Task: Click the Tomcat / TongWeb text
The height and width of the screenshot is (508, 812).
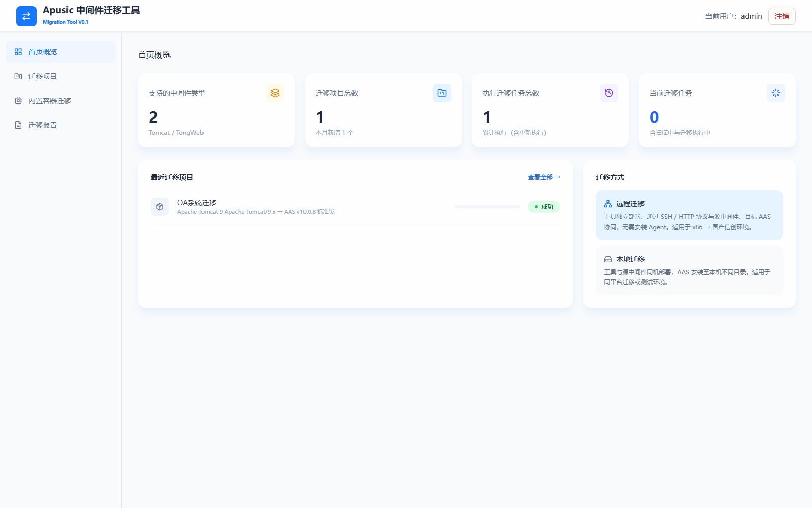Action: click(176, 133)
